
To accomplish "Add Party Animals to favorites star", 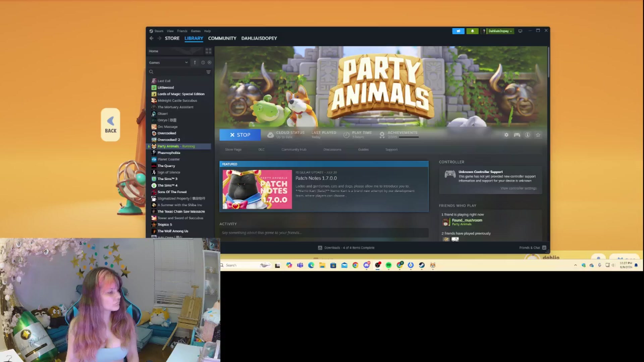I will (x=538, y=135).
